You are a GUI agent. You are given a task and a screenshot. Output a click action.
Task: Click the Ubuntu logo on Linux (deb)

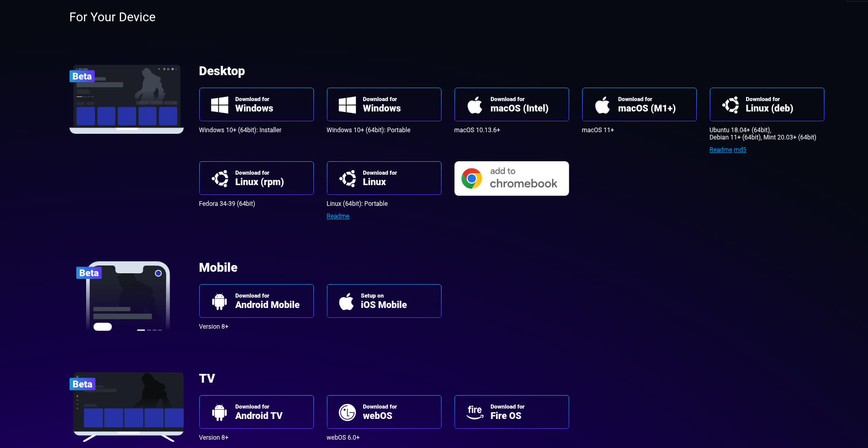pos(731,105)
